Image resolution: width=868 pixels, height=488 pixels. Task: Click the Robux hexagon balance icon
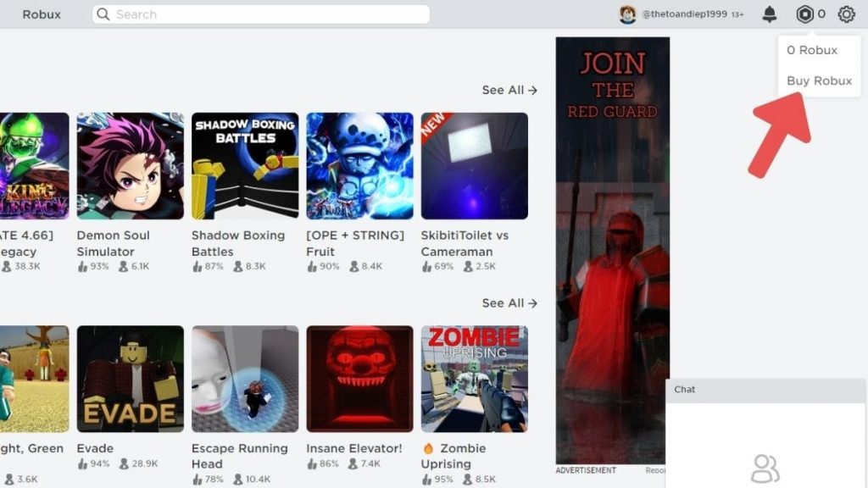(804, 14)
